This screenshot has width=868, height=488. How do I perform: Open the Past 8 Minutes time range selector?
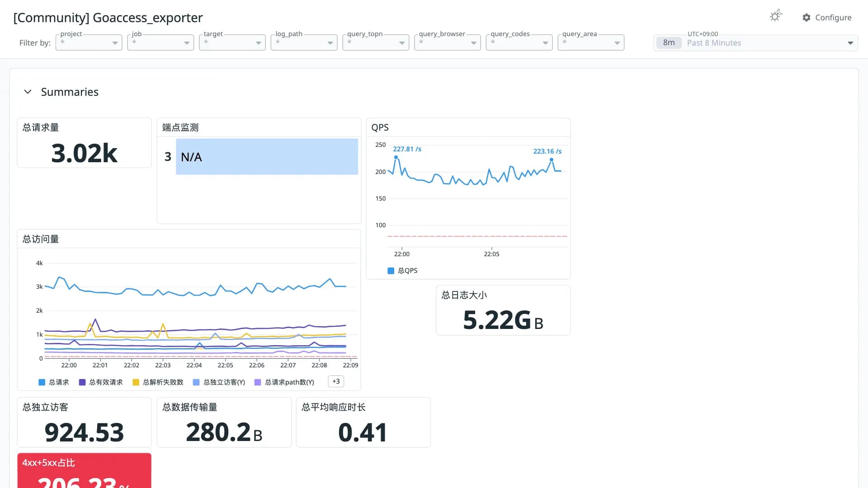tap(755, 43)
